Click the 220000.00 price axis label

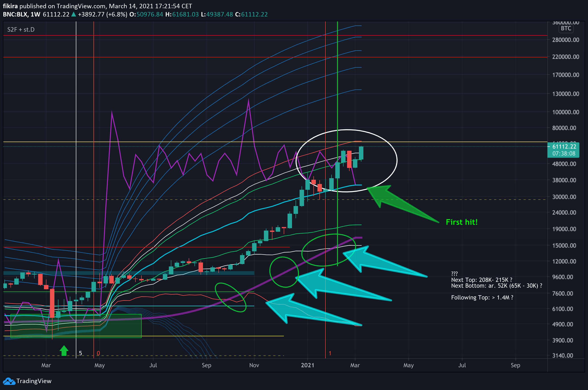(566, 57)
